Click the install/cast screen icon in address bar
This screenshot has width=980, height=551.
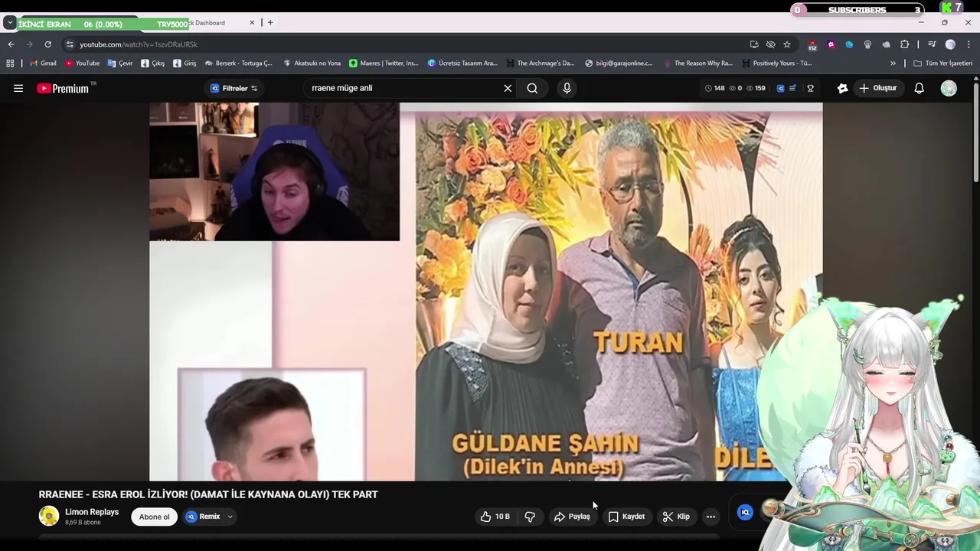click(754, 44)
